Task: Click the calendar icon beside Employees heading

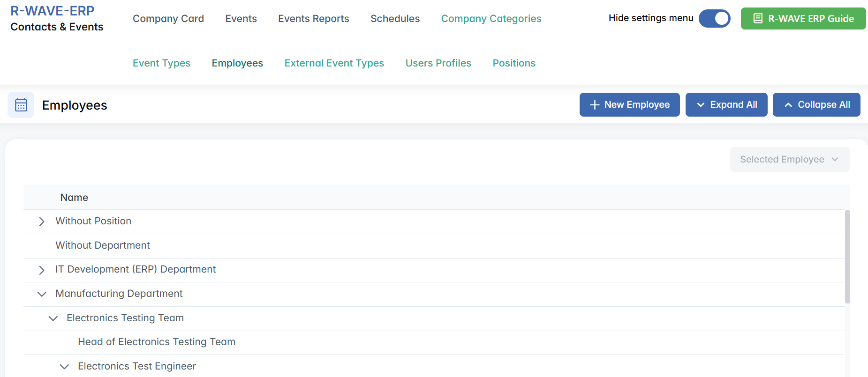Action: coord(21,105)
